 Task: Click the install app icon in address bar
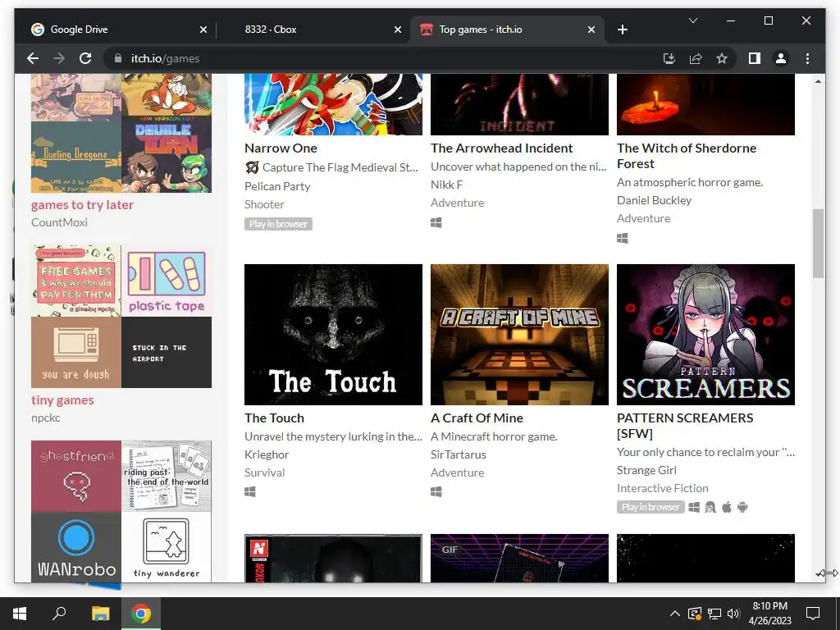pos(669,58)
